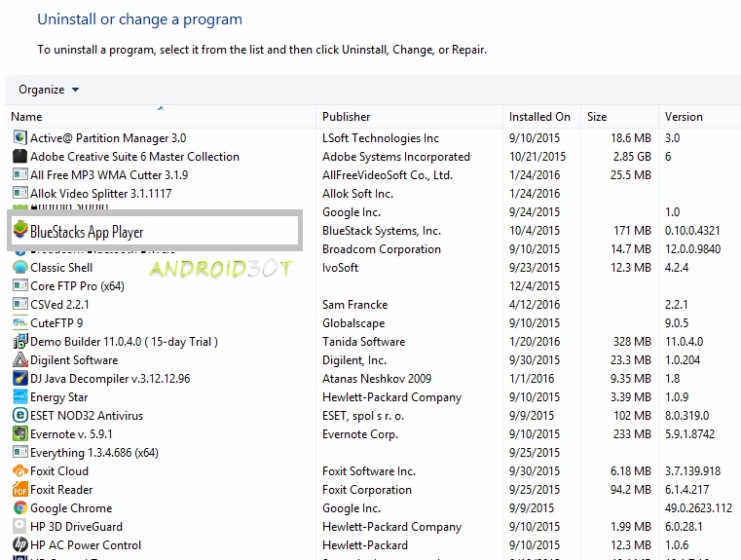Click the HP 3D DriveGuard icon
This screenshot has width=741, height=560.
(x=19, y=527)
